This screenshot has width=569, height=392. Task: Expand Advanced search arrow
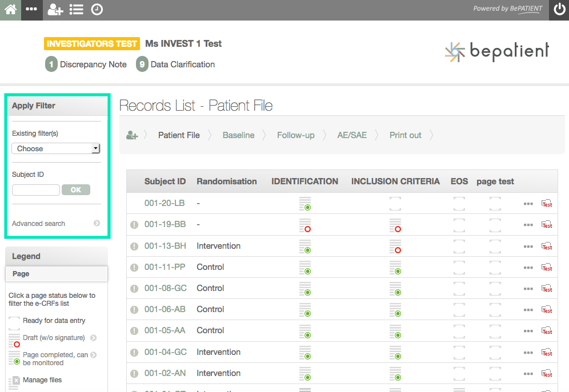pyautogui.click(x=97, y=224)
